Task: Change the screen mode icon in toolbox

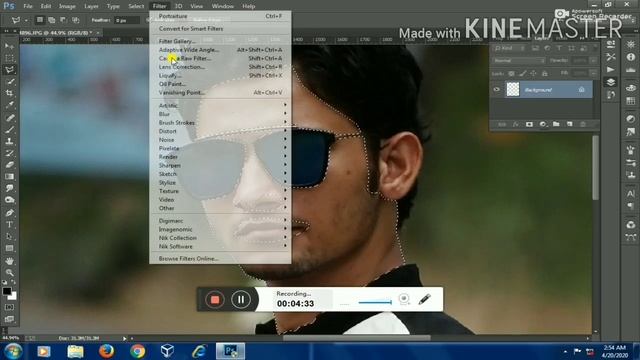Action: pyautogui.click(x=9, y=319)
